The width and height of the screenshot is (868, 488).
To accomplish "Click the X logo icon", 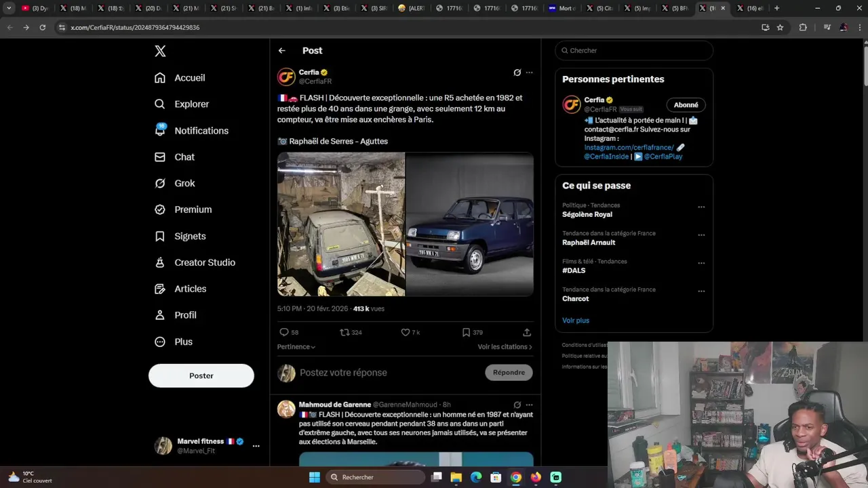I will click(x=160, y=51).
